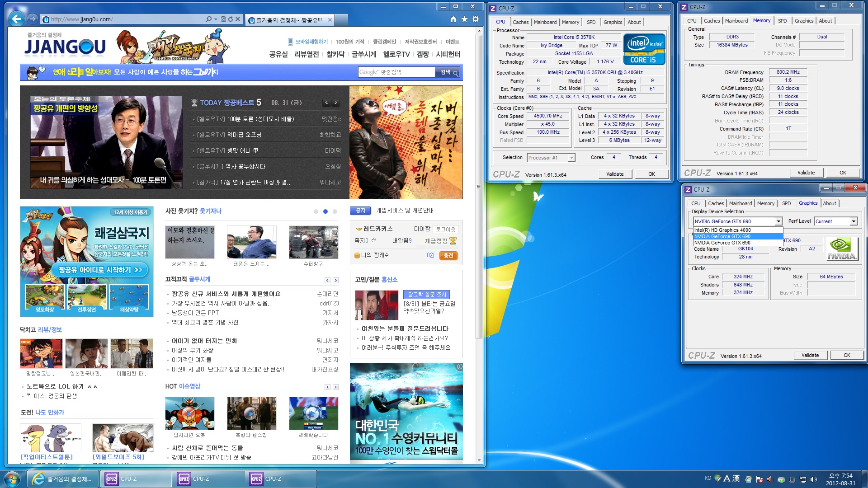Click the KO language indicator in tray
The height and width of the screenshot is (488, 868).
(x=708, y=478)
